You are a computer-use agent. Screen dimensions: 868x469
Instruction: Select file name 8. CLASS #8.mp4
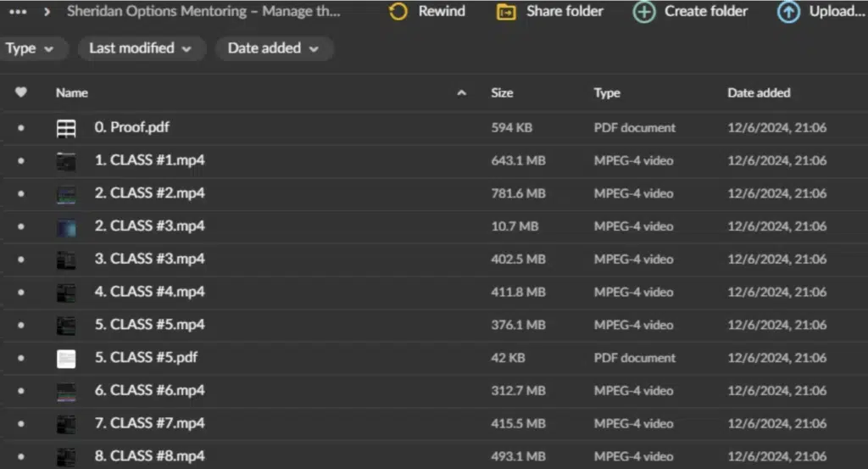click(149, 456)
